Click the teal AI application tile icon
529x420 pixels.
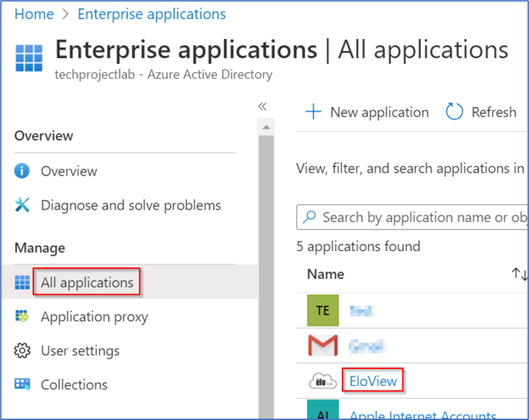click(x=323, y=409)
